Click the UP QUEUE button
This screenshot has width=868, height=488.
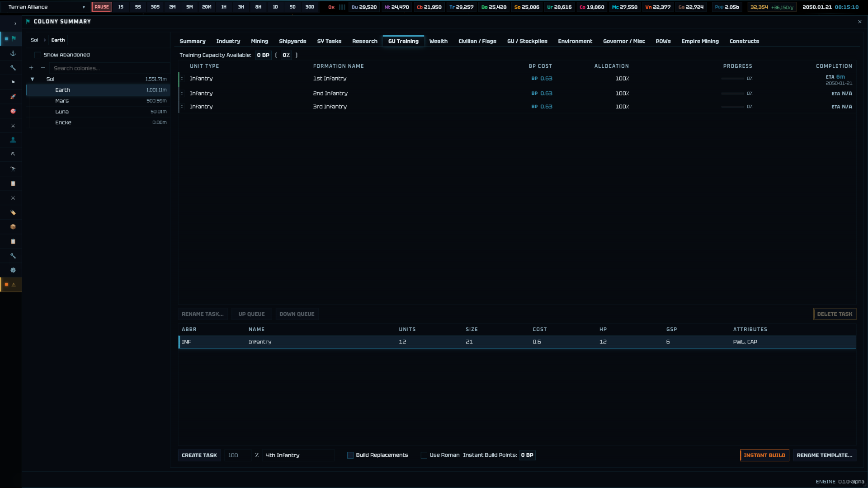(252, 314)
